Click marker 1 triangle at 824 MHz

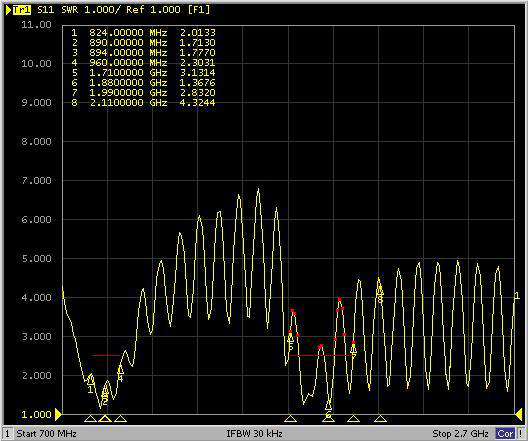click(90, 418)
